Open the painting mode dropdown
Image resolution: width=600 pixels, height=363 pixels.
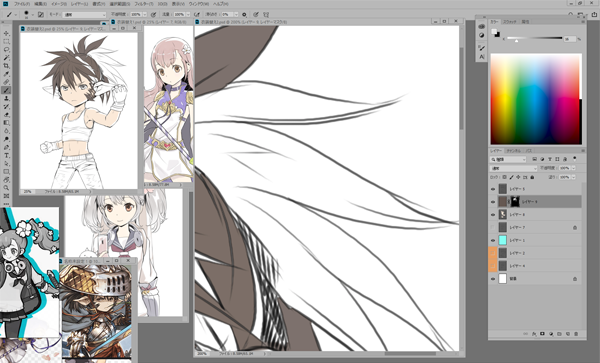[x=84, y=15]
